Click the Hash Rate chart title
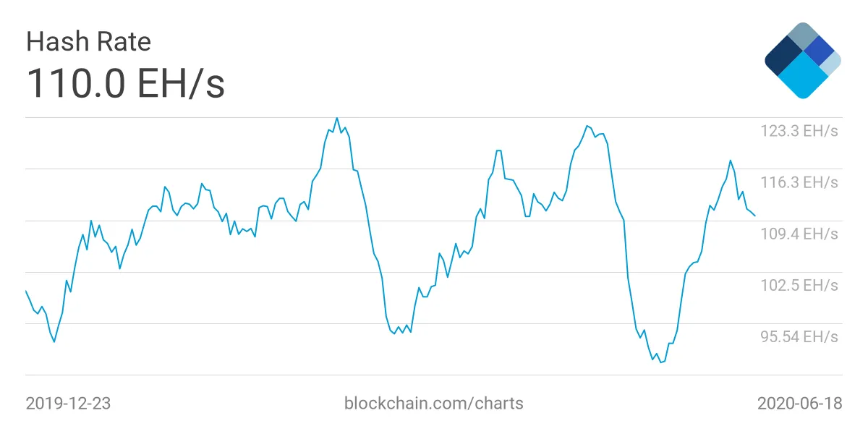This screenshot has width=868, height=434. pyautogui.click(x=88, y=41)
